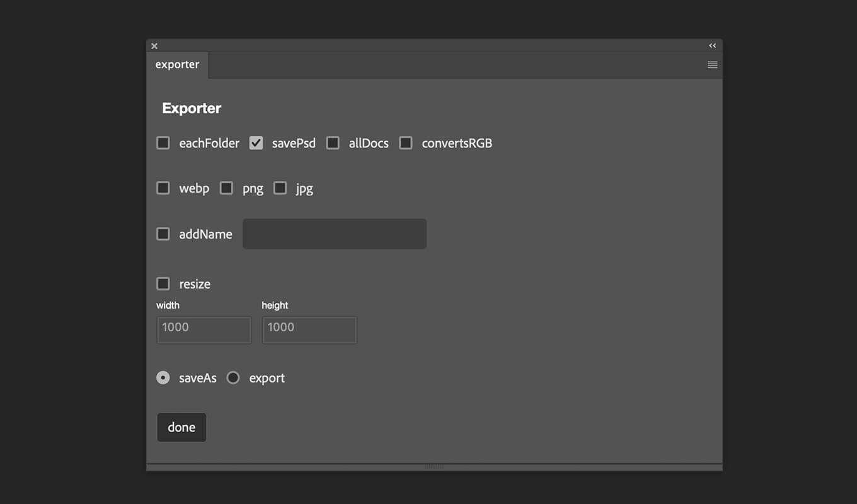
Task: Click the height field showing 1000
Action: pos(309,329)
